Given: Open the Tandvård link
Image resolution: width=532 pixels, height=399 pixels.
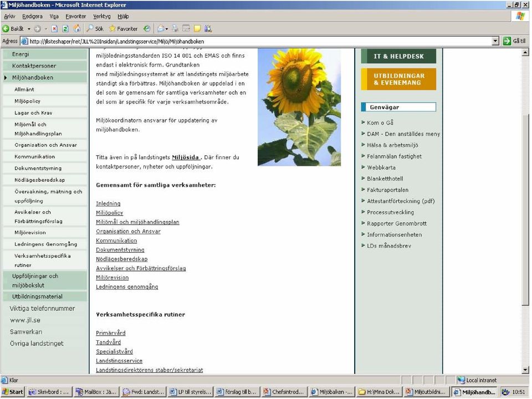Looking at the screenshot, I should coord(108,342).
